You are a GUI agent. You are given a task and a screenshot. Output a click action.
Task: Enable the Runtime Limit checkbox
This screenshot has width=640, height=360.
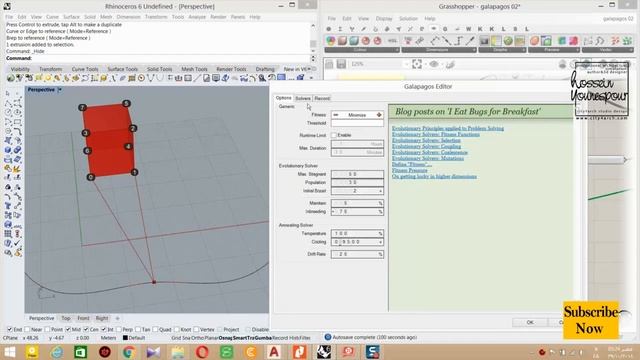coord(334,135)
